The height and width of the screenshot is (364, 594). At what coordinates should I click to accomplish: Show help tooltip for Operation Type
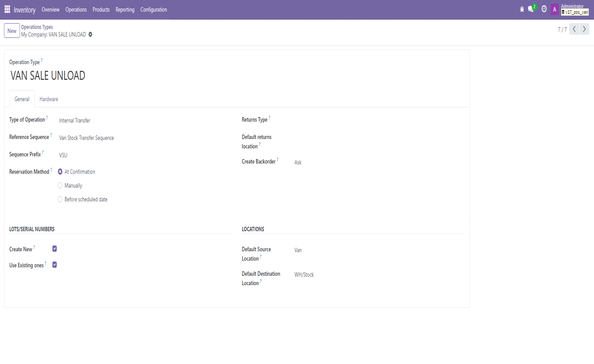(x=42, y=60)
